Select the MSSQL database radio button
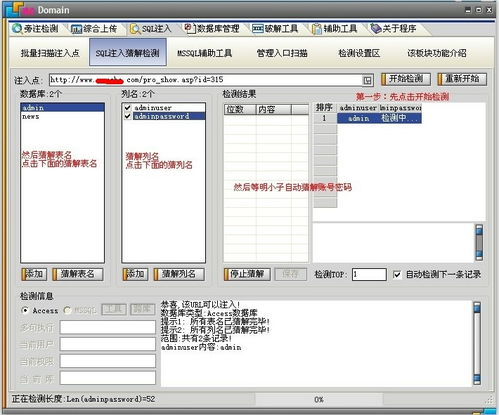This screenshot has width=499, height=415. [67, 310]
